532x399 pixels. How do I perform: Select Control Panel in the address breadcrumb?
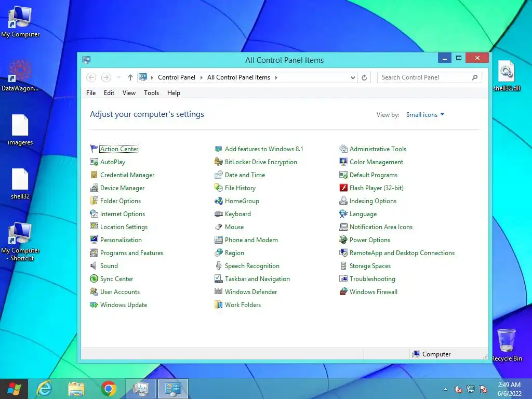pyautogui.click(x=177, y=77)
